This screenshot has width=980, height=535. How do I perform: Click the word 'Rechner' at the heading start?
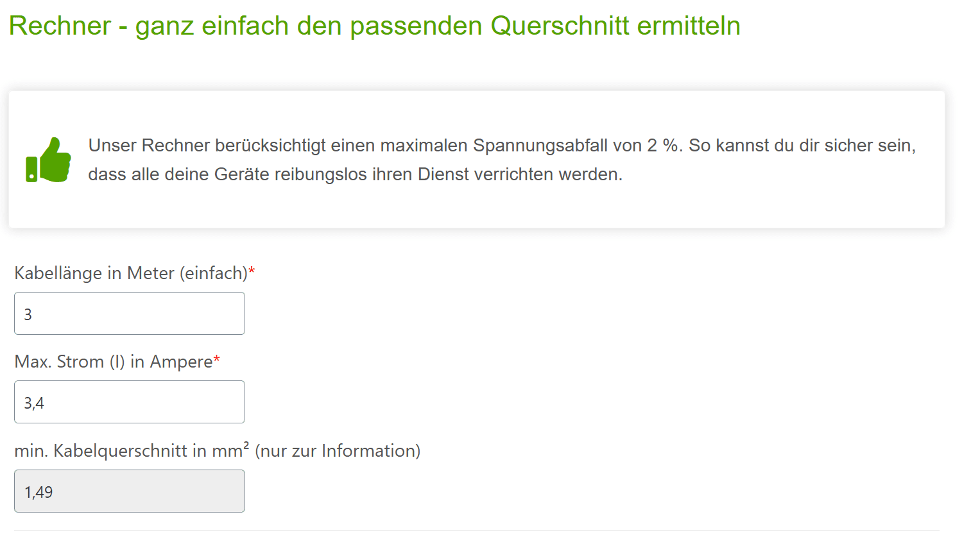click(x=60, y=26)
